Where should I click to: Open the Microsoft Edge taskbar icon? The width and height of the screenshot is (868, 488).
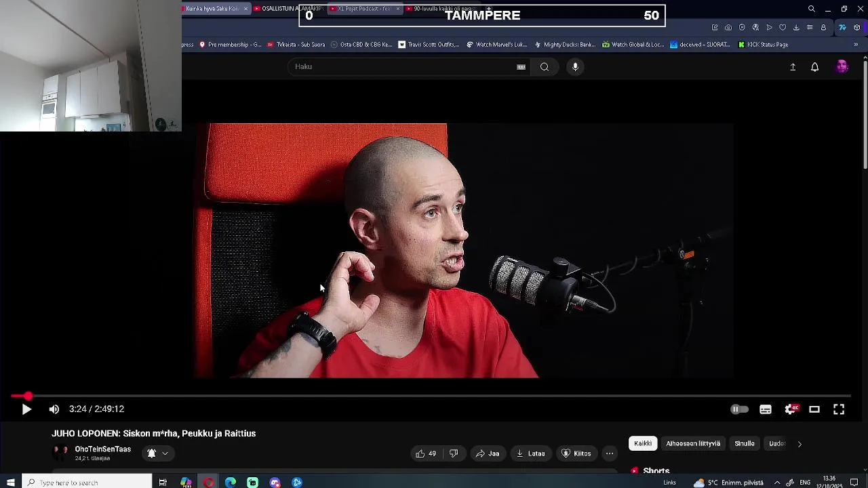(231, 483)
